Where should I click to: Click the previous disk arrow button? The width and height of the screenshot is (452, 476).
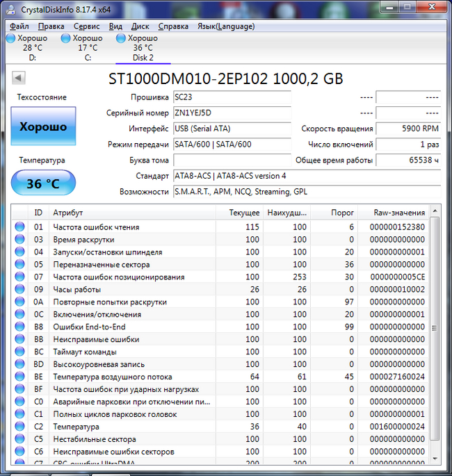tap(18, 78)
